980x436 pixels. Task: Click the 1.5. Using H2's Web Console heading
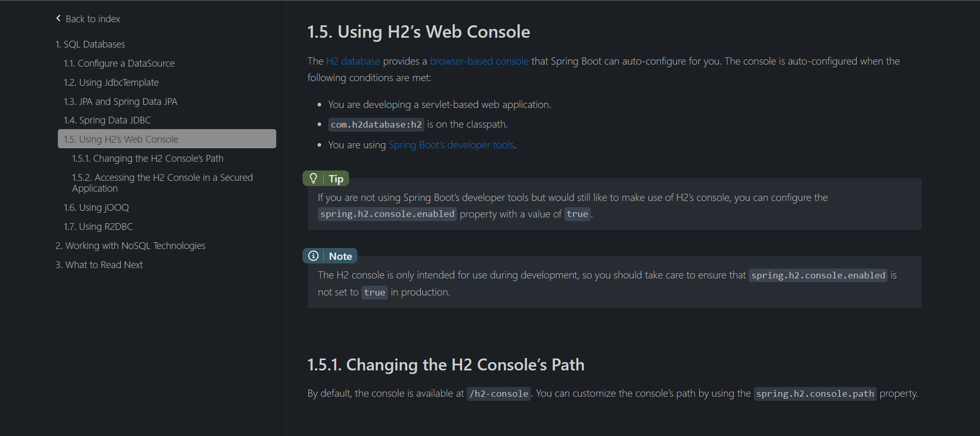click(419, 32)
